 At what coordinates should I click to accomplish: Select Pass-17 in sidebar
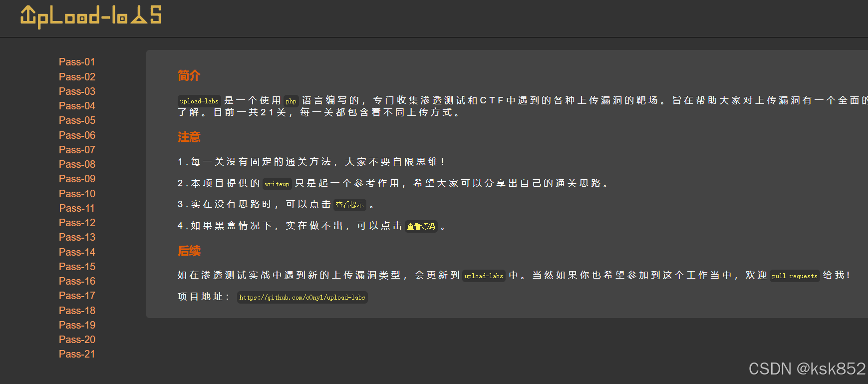pos(77,296)
